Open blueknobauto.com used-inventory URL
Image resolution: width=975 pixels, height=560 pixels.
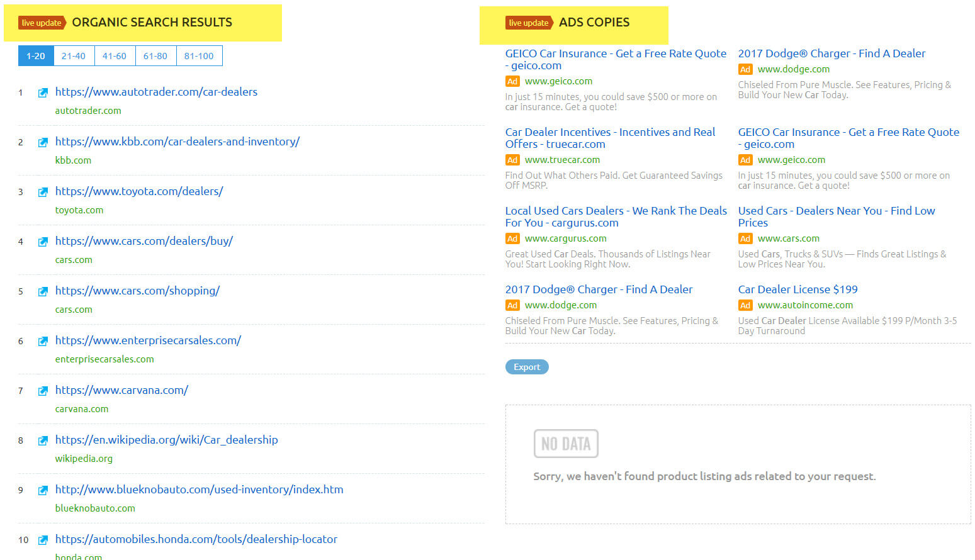coord(199,490)
